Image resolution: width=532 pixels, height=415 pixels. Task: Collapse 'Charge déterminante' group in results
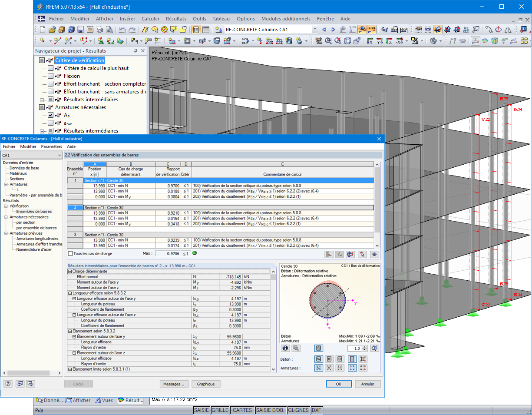(x=69, y=271)
